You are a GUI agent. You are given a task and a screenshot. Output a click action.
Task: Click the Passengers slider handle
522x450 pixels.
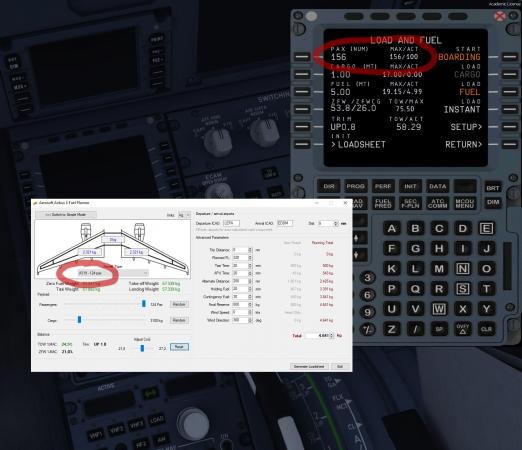144,304
